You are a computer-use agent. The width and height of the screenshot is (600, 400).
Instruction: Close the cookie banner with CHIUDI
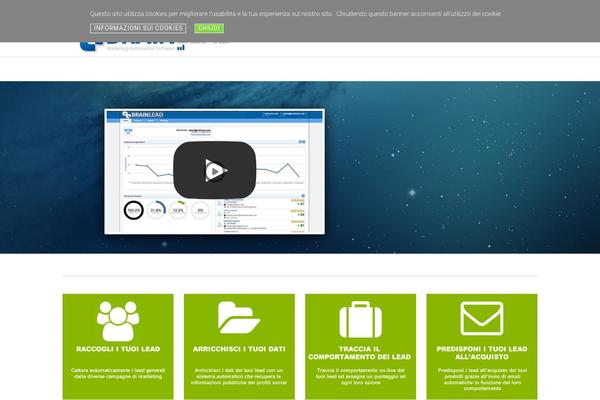(x=209, y=28)
